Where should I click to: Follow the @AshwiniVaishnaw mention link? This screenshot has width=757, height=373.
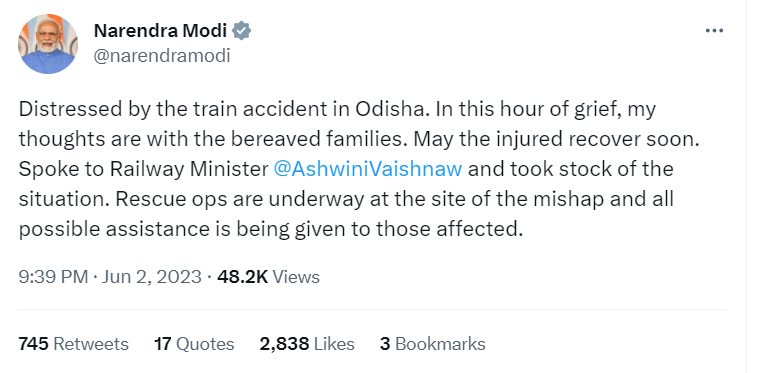pyautogui.click(x=368, y=169)
